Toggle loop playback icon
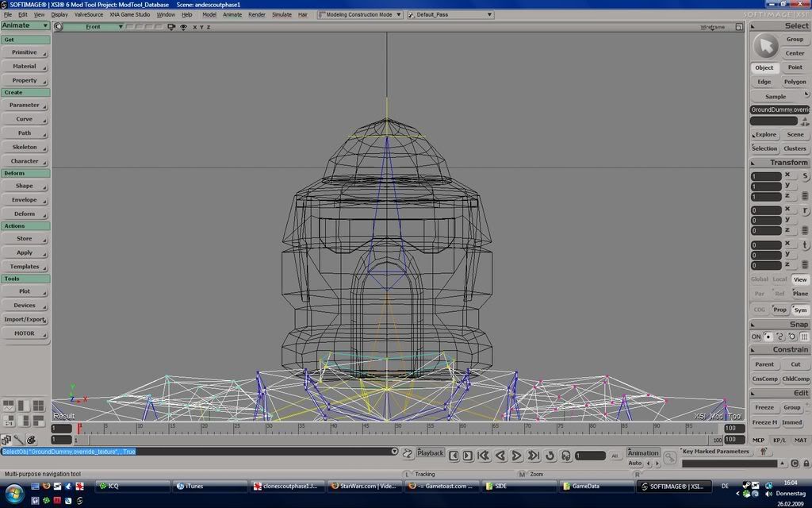 click(x=550, y=456)
